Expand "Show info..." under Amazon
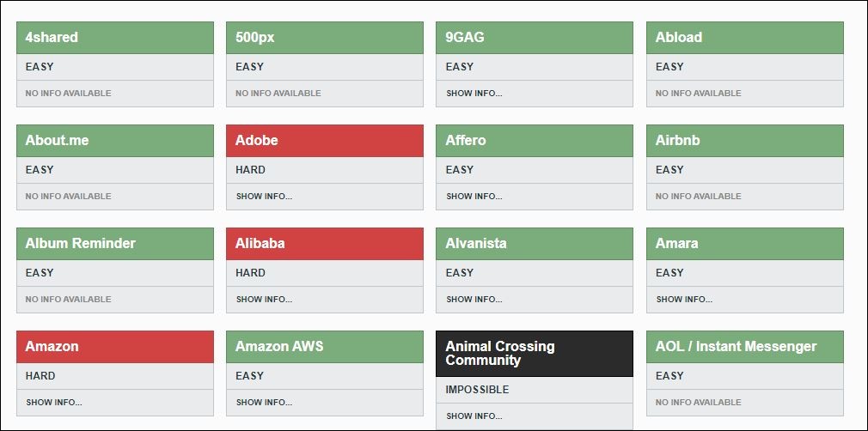 tap(54, 403)
